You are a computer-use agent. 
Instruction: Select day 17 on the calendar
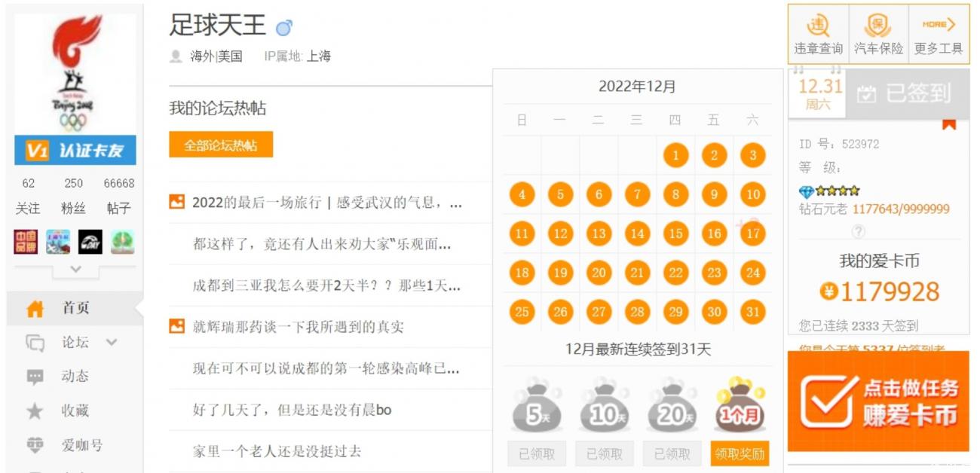(752, 233)
